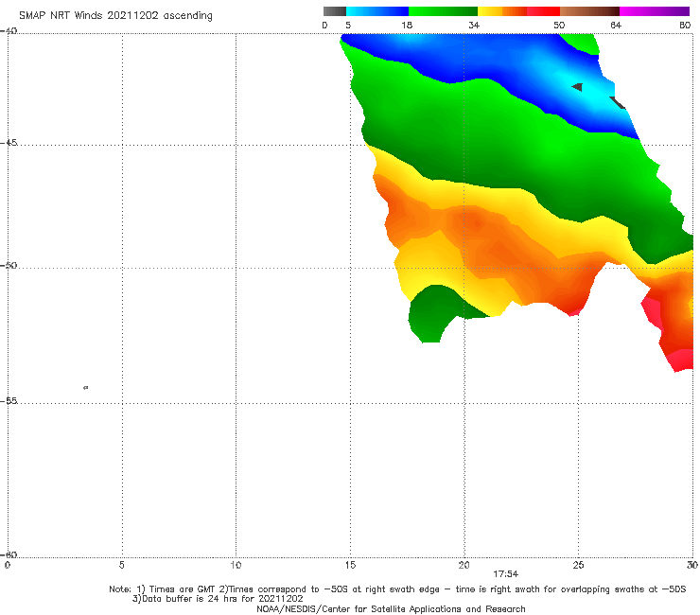This screenshot has height=615, width=700.
Task: Click the NOAA/NESDIS credit line
Action: pos(391,609)
